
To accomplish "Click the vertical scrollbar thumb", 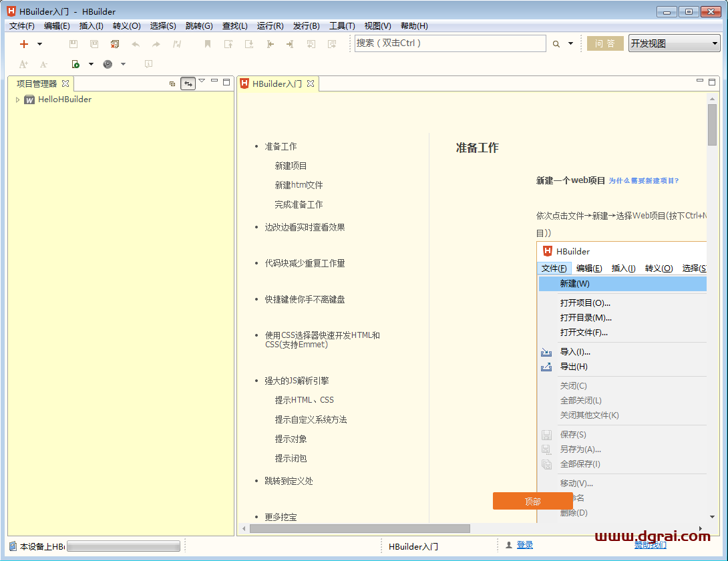I will point(712,125).
